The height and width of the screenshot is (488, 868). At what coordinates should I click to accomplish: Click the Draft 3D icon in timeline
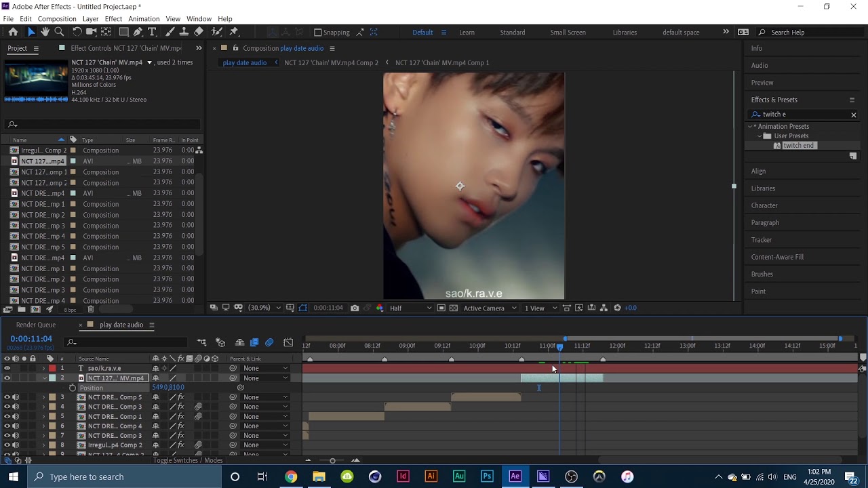click(220, 342)
